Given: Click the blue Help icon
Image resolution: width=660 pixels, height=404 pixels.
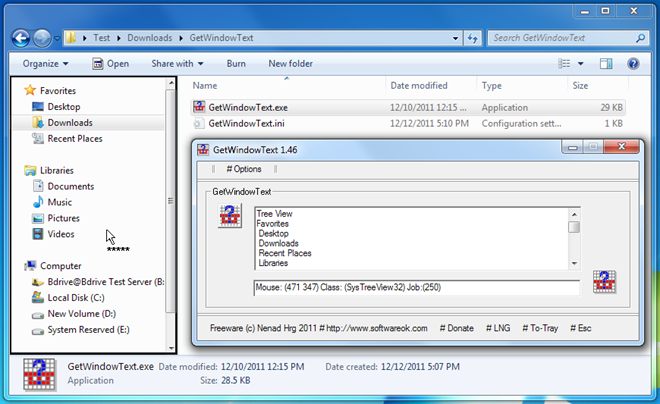Looking at the screenshot, I should pyautogui.click(x=633, y=64).
